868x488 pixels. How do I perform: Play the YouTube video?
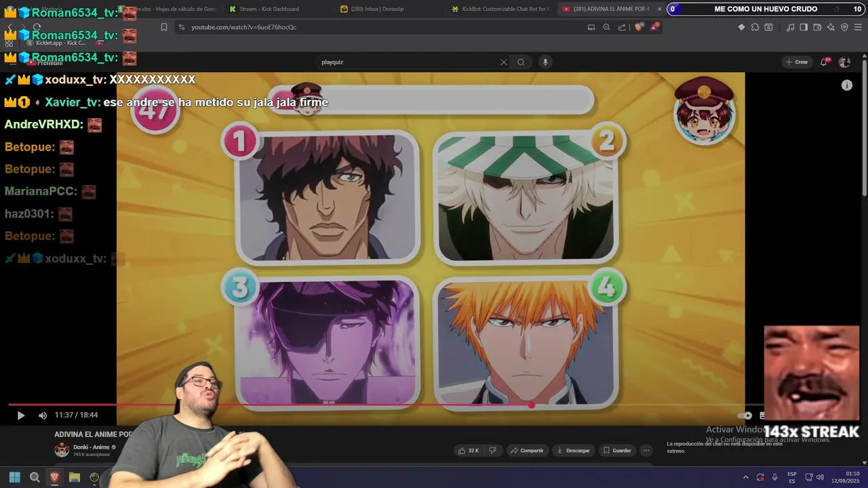point(20,415)
